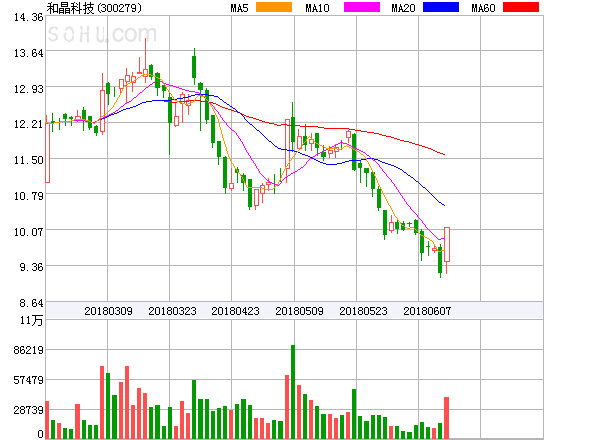Click the MA5 legend label

240,8
